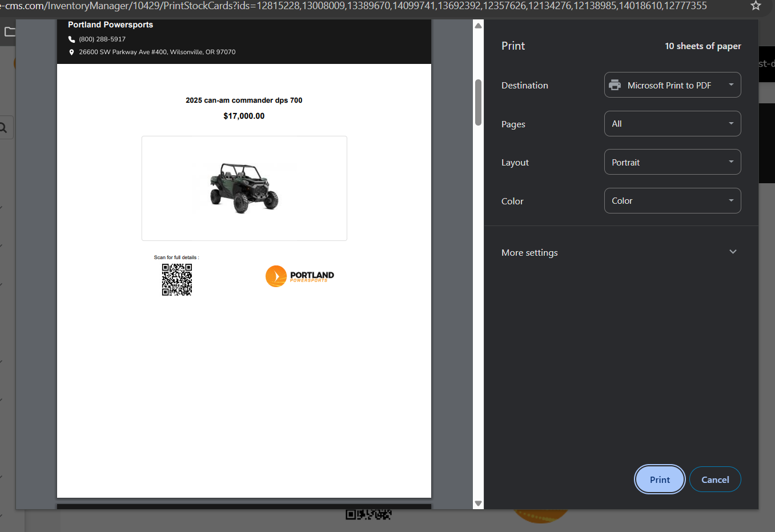
Task: Click the print preview scroll up arrow
Action: coord(479,26)
